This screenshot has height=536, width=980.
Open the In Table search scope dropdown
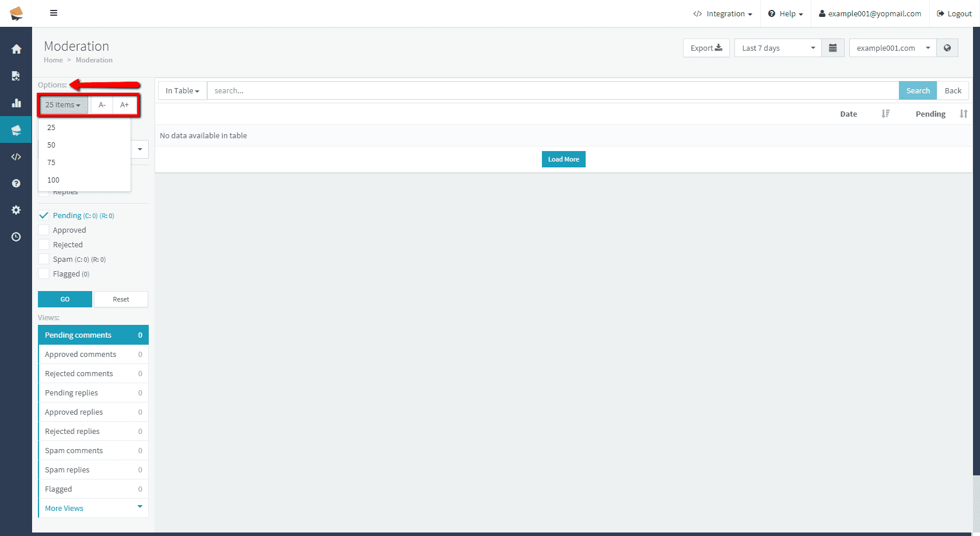tap(182, 90)
